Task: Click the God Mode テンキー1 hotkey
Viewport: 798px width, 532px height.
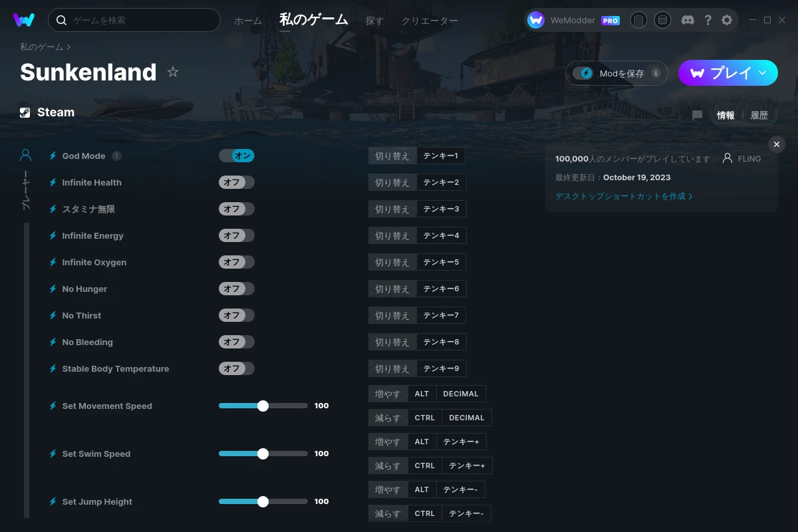Action: click(x=440, y=156)
